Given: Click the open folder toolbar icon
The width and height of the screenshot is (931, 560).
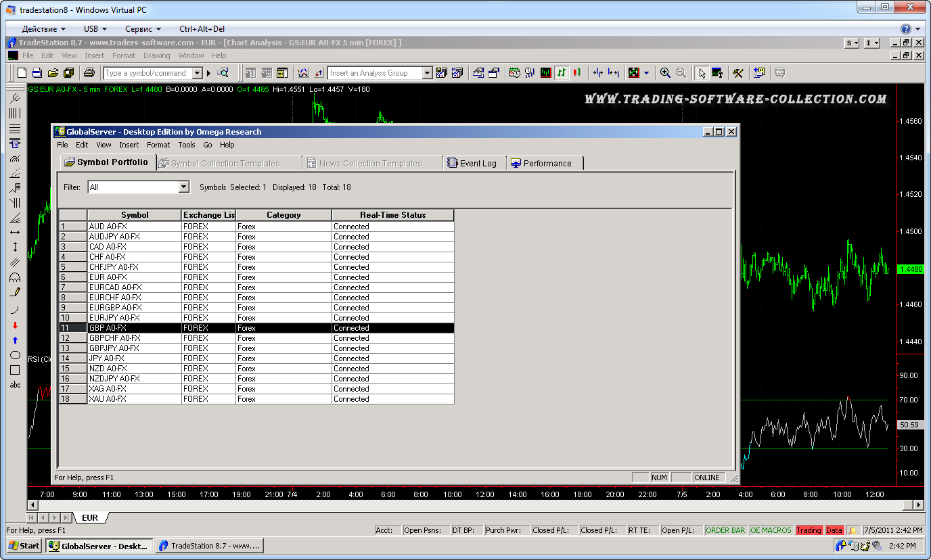Looking at the screenshot, I should click(x=53, y=73).
